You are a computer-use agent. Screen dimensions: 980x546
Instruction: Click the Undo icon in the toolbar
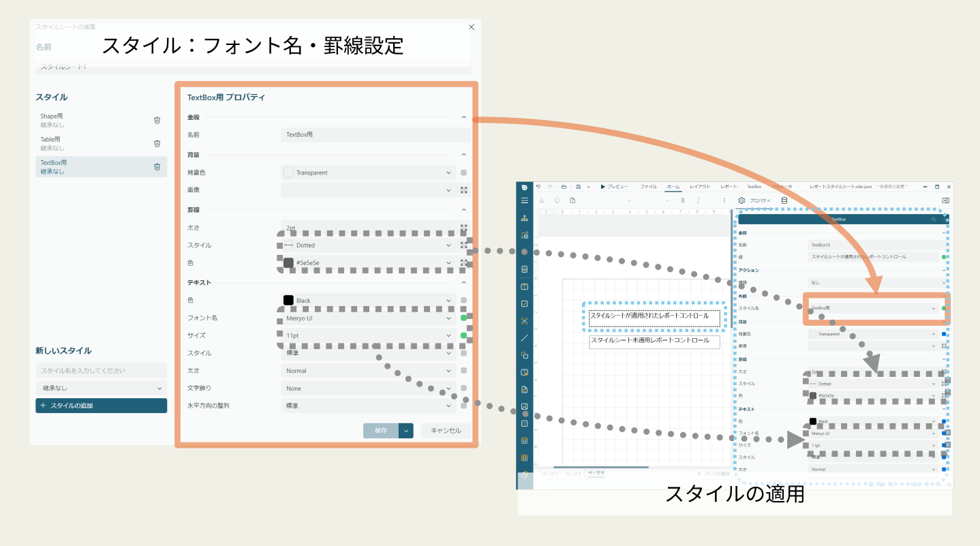[538, 187]
